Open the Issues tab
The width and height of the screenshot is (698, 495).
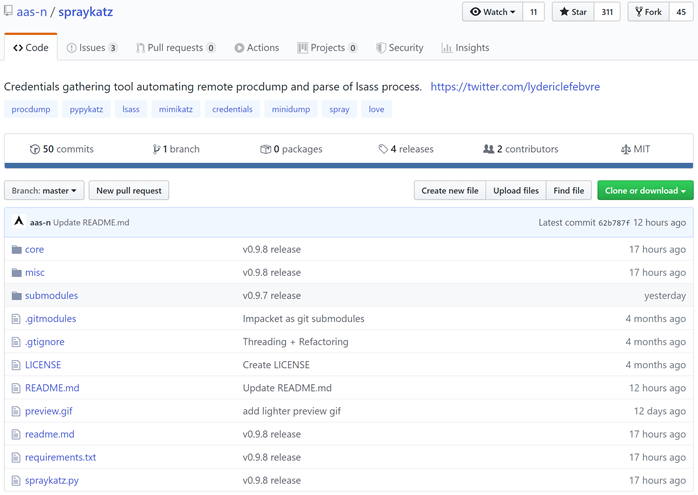(x=92, y=48)
